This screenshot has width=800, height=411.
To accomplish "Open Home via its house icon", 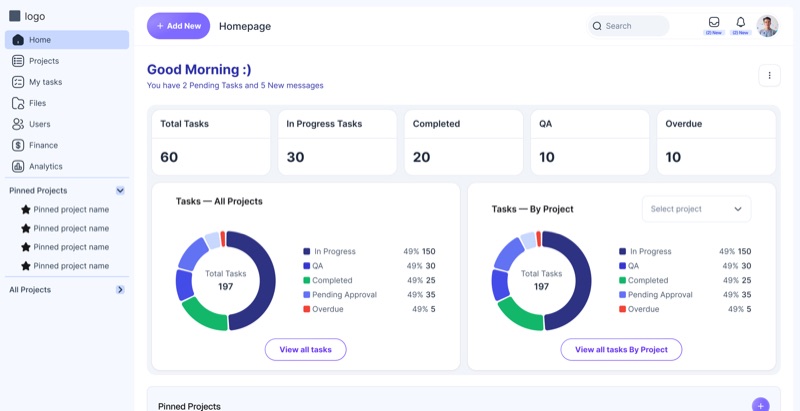I will click(x=18, y=40).
